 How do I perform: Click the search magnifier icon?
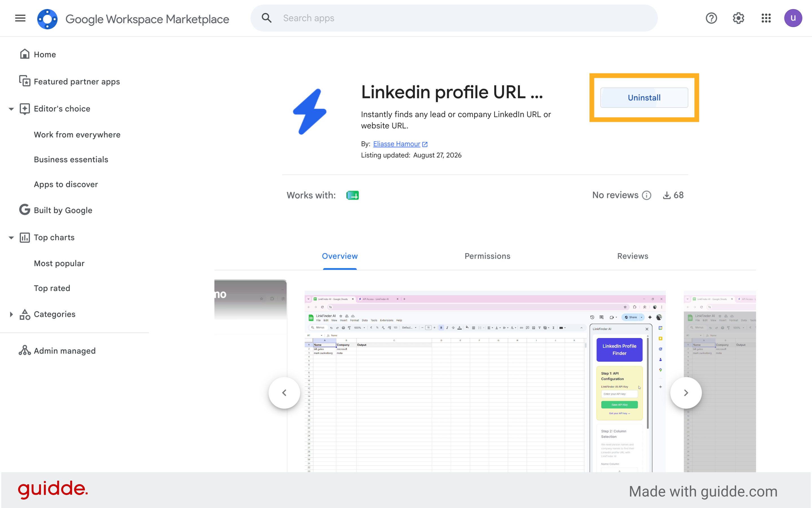(266, 18)
